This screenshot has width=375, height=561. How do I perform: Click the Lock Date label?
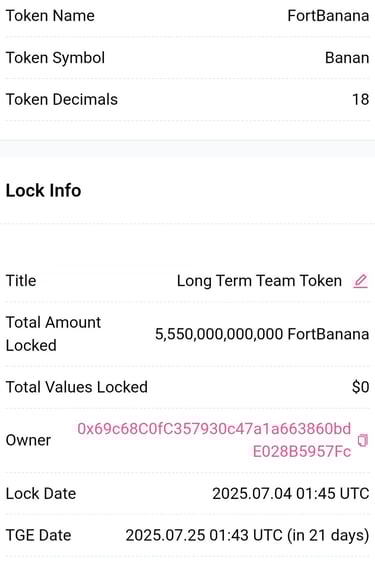click(x=41, y=493)
